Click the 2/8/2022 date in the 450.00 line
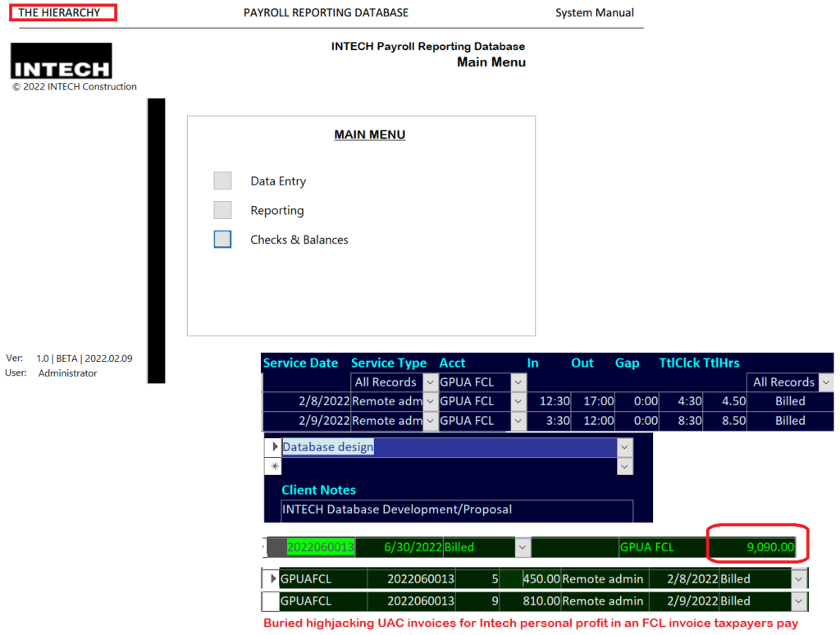 pos(684,578)
